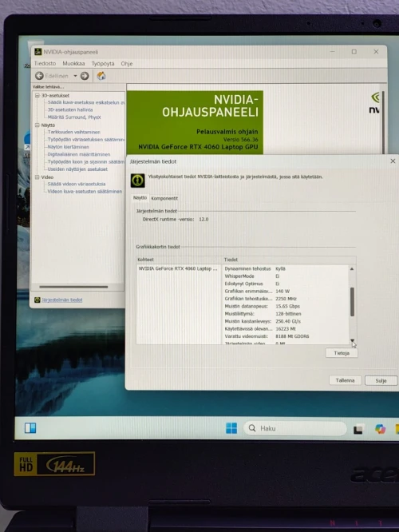Click the Home icon in toolbar
Screen dimensions: 399x532
pos(101,76)
